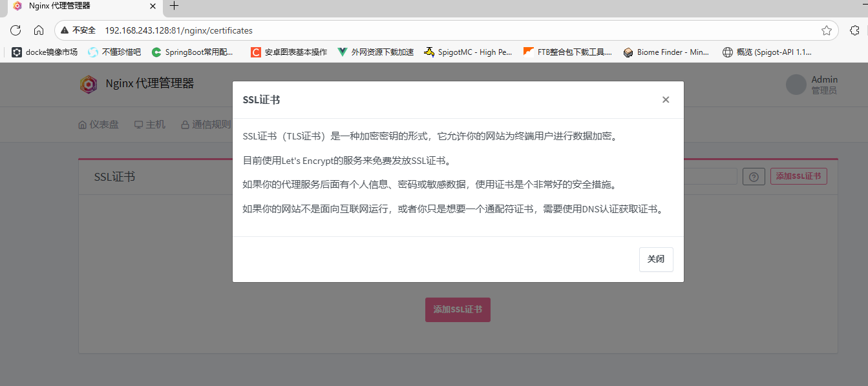Viewport: 868px width, 386px height.
Task: Reload the page with the refresh icon
Action: tap(16, 30)
